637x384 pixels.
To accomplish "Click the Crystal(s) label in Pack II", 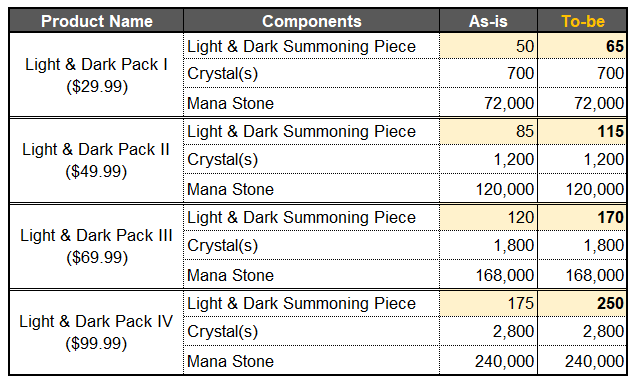I will click(223, 159).
